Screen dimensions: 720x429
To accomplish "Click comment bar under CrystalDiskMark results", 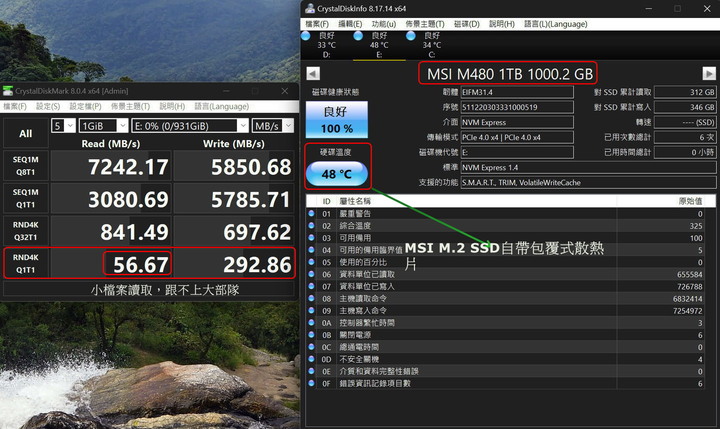I will pos(149,290).
